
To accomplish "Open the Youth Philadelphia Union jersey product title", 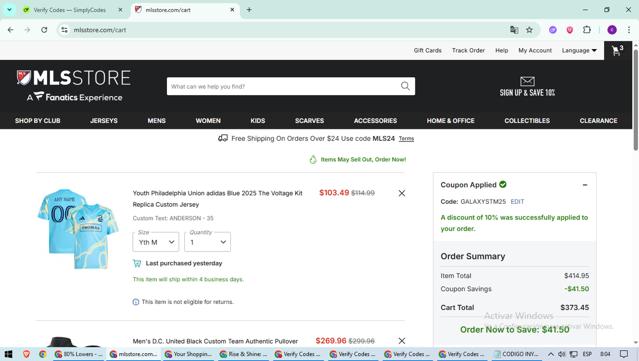I will coord(218,199).
